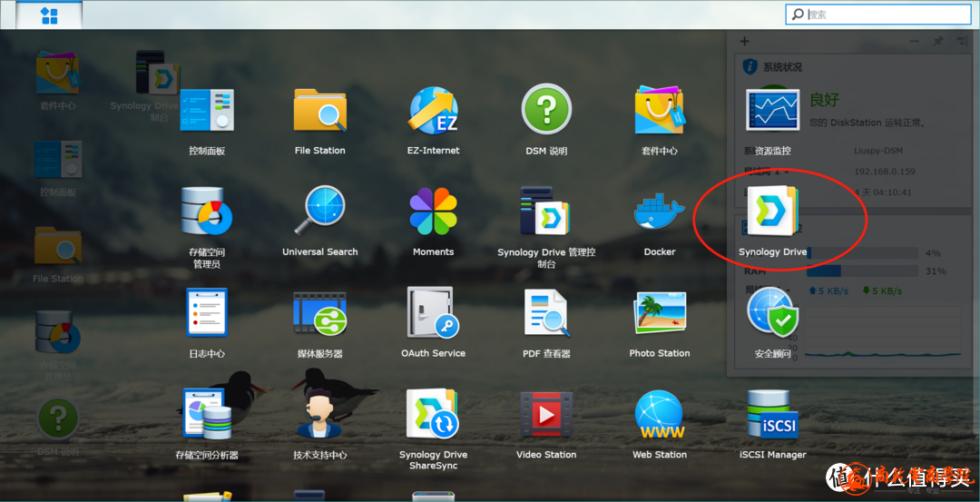Screen dimensions: 980x502
Task: Open 技术支持中心 Support Center
Action: (x=320, y=415)
